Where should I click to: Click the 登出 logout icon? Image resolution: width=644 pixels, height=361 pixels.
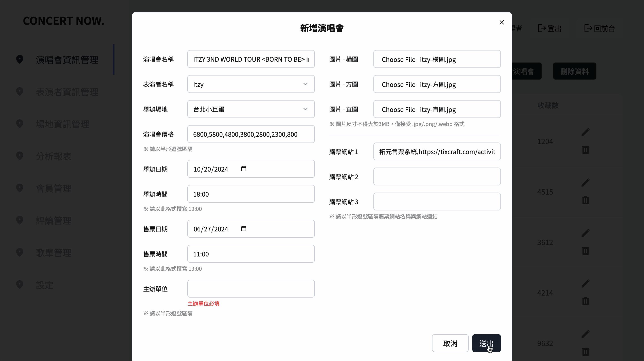542,28
